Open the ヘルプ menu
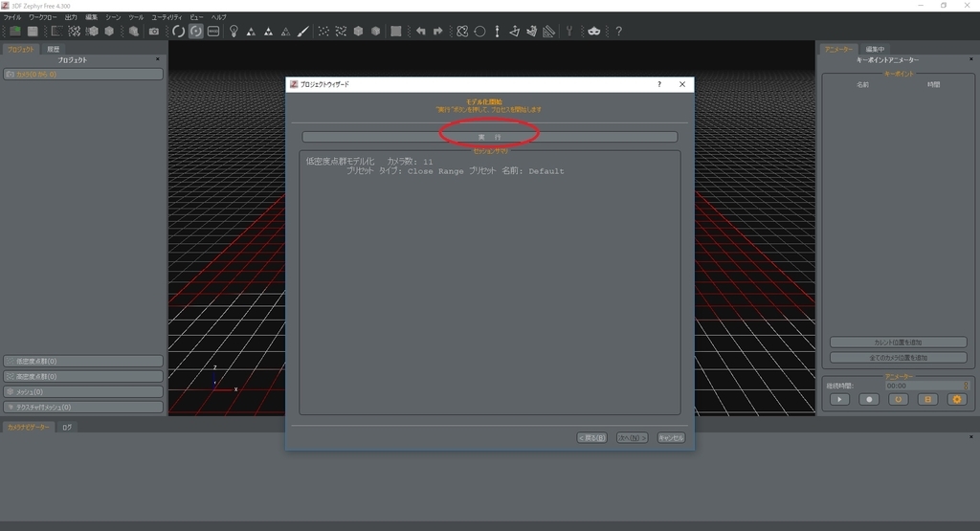 [219, 17]
